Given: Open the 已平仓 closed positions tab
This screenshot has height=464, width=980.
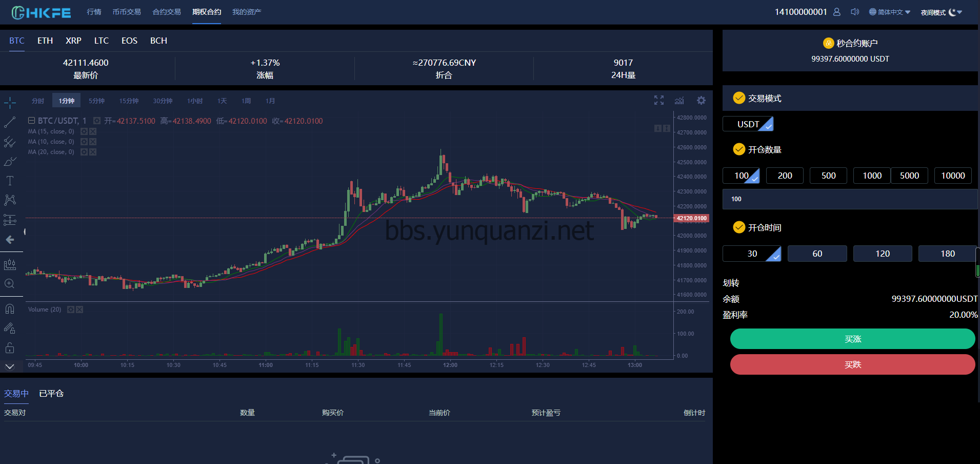Looking at the screenshot, I should pyautogui.click(x=51, y=394).
